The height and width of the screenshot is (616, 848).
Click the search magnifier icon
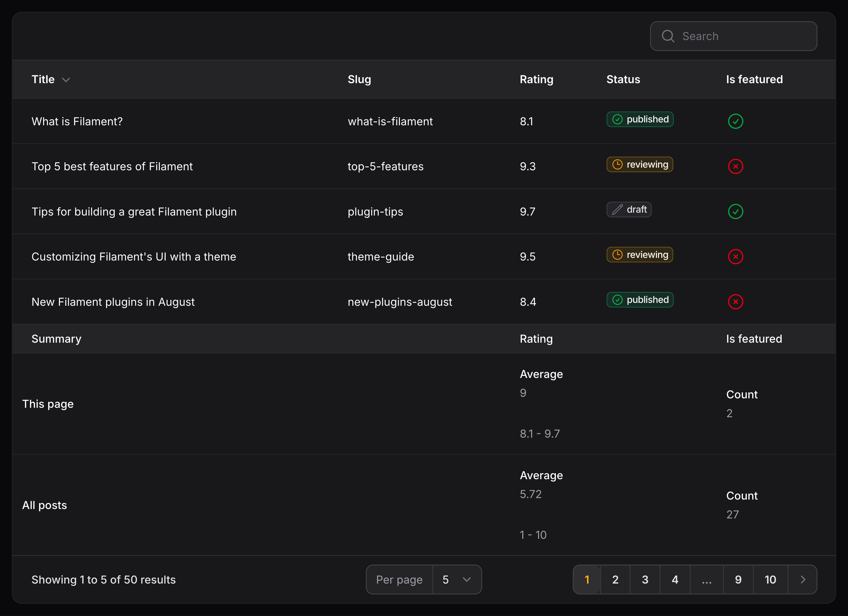[668, 36]
